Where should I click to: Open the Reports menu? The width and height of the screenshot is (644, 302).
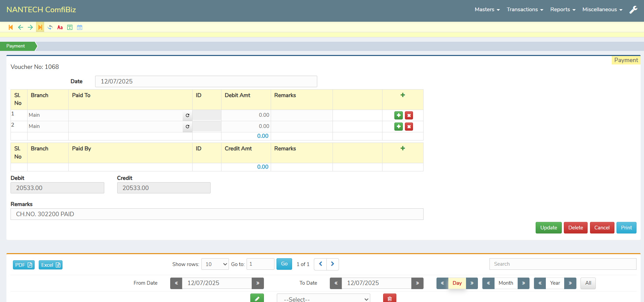coord(562,10)
